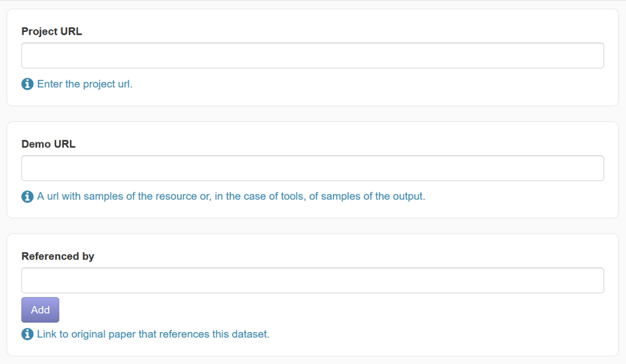Click the "Link to original paper" help text

click(x=153, y=334)
